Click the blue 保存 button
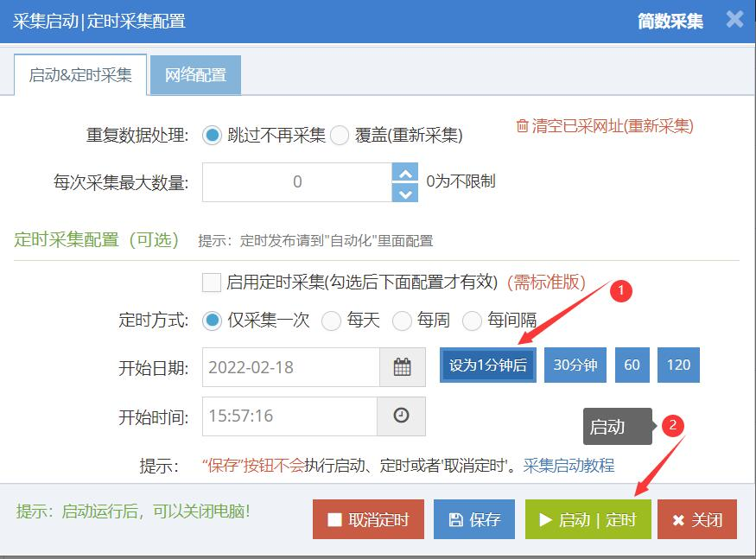 click(473, 519)
